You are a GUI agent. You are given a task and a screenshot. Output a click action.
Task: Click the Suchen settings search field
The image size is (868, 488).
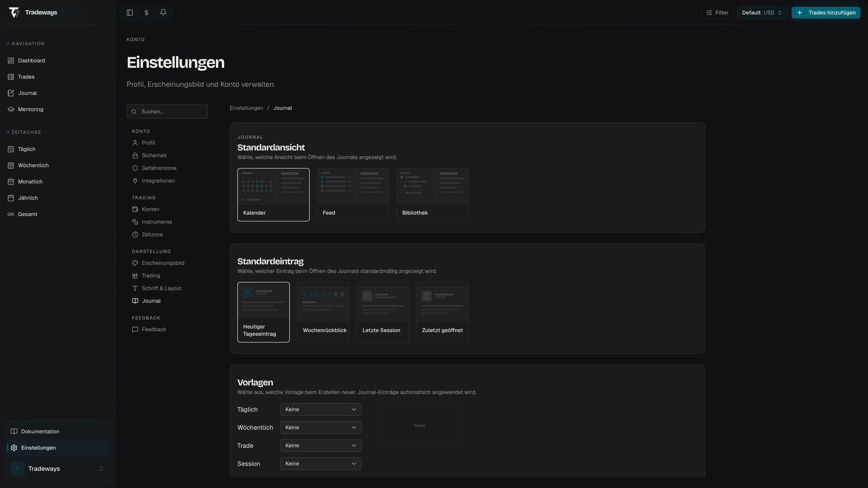(167, 111)
